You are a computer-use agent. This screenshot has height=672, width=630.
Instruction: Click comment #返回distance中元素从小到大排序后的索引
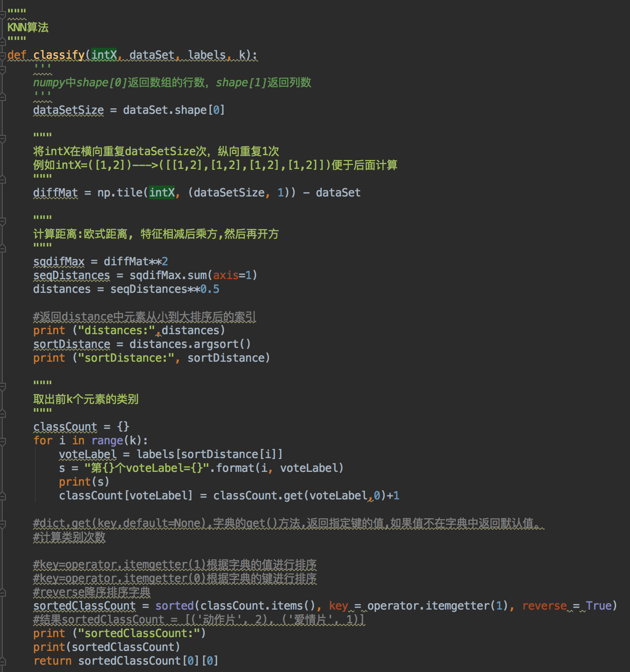coord(145,317)
